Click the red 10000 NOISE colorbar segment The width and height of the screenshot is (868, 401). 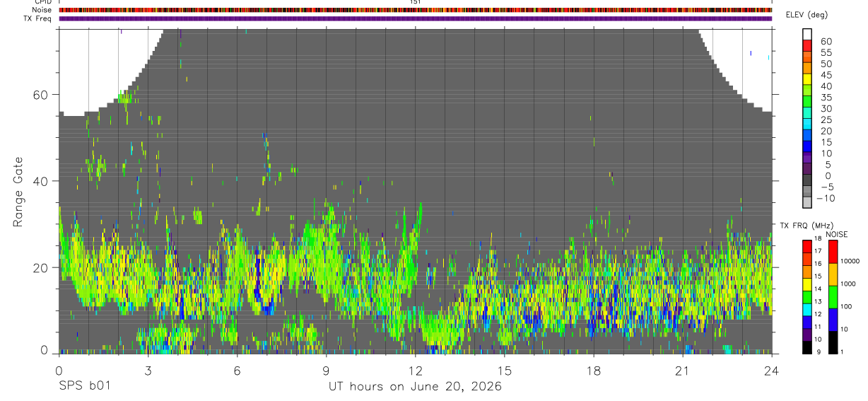click(x=833, y=252)
